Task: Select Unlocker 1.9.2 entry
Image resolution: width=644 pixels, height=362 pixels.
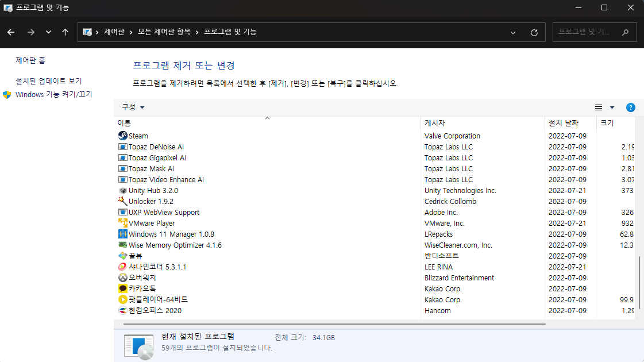Action: pyautogui.click(x=151, y=201)
